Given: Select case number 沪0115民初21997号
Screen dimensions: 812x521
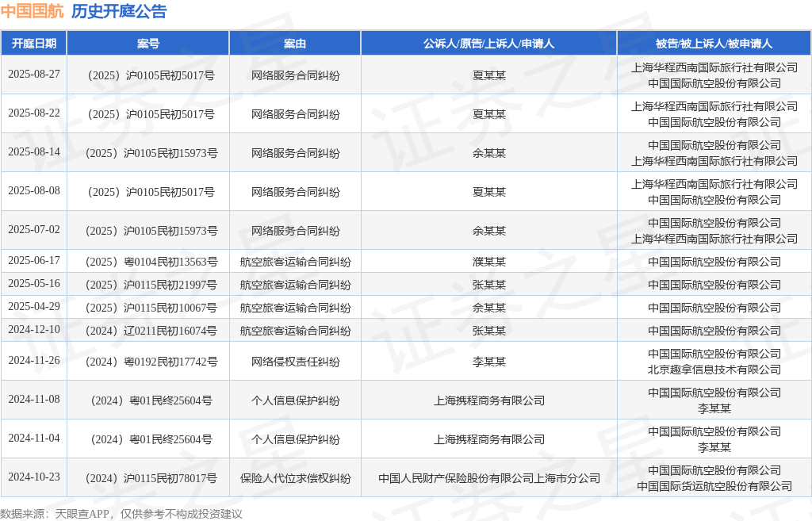Looking at the screenshot, I should click(151, 285).
